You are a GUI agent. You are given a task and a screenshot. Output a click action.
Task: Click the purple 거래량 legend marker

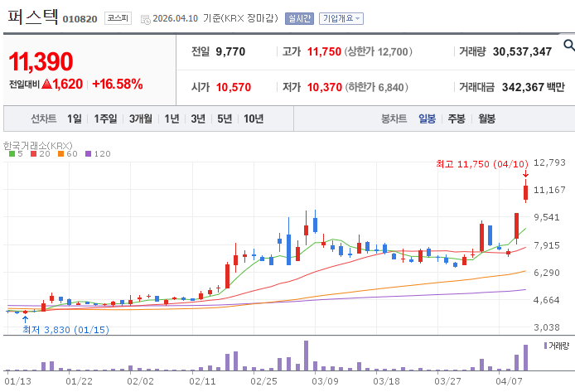point(545,346)
